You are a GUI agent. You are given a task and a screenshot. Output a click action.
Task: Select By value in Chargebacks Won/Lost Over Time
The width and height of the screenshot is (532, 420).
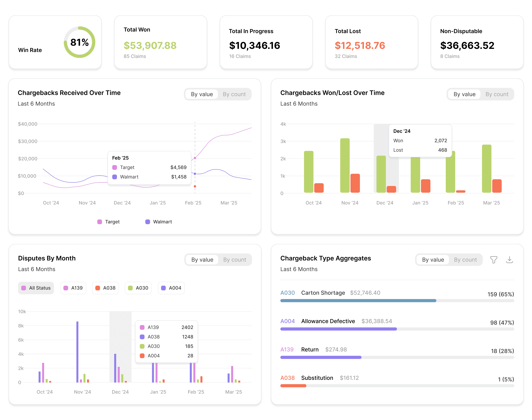click(464, 94)
